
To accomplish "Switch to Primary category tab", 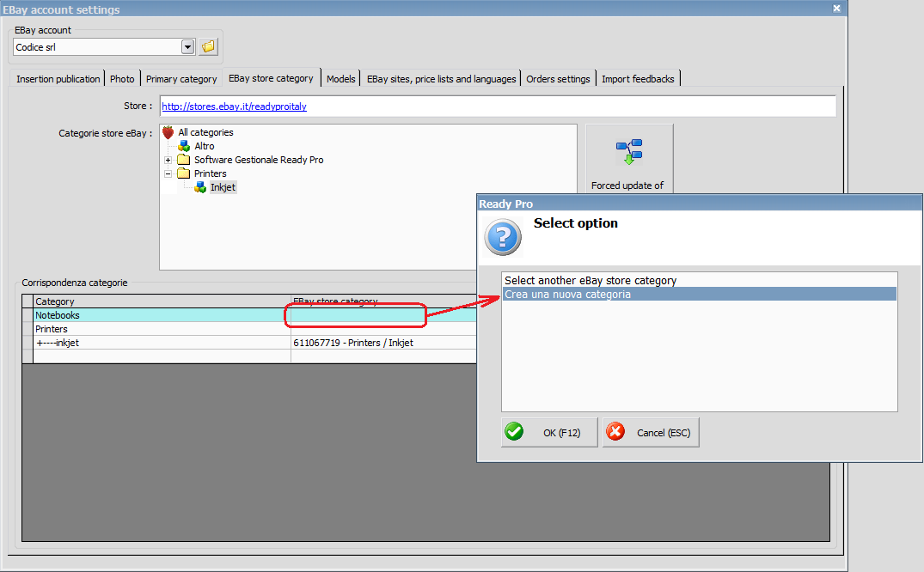I will (181, 79).
